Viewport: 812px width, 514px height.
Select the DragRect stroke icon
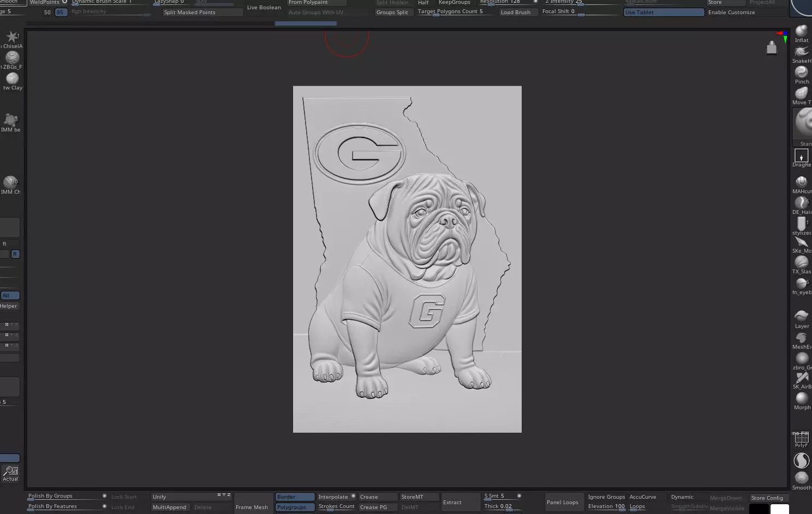(801, 158)
